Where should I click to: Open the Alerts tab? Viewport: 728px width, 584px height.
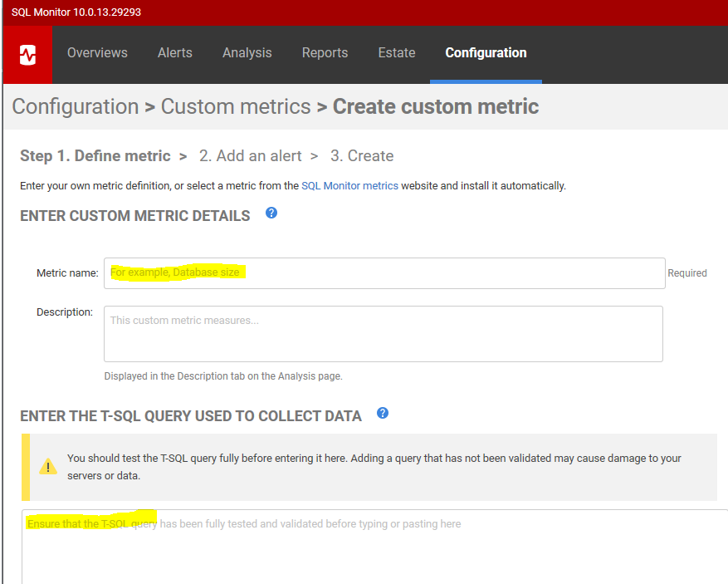174,53
